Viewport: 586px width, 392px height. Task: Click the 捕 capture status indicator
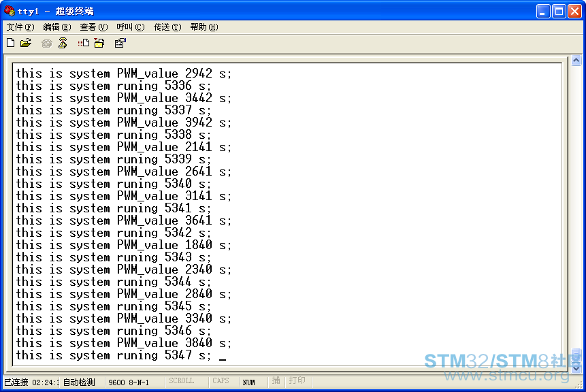point(276,380)
